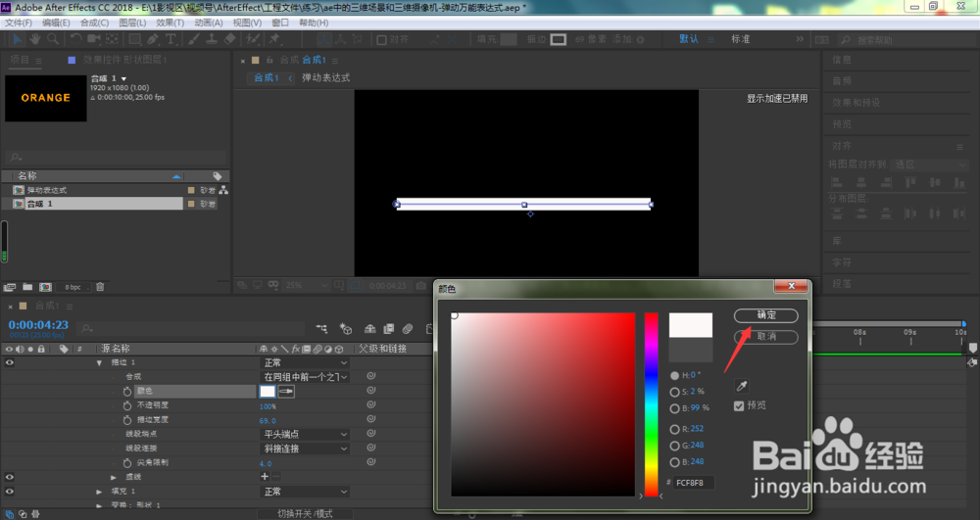The height and width of the screenshot is (520, 980).
Task: Click pick whip for 描边宽度 row
Action: 371,419
